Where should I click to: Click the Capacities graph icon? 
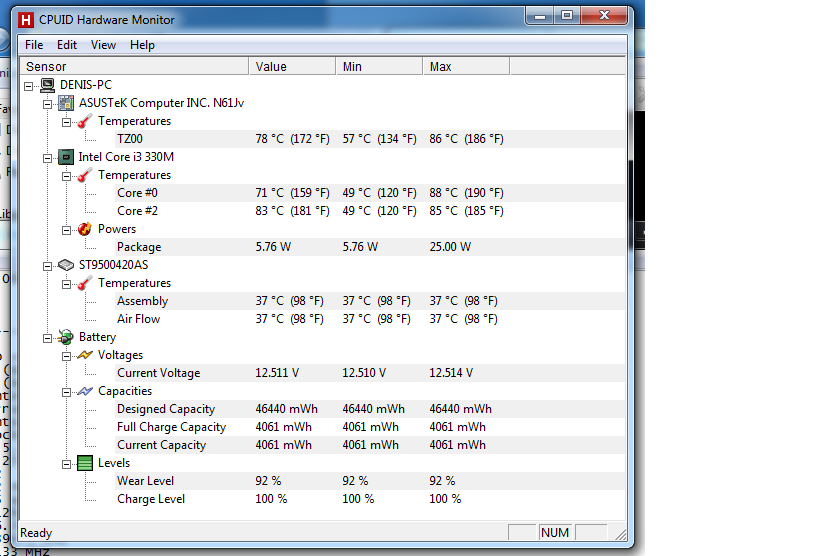(x=85, y=391)
